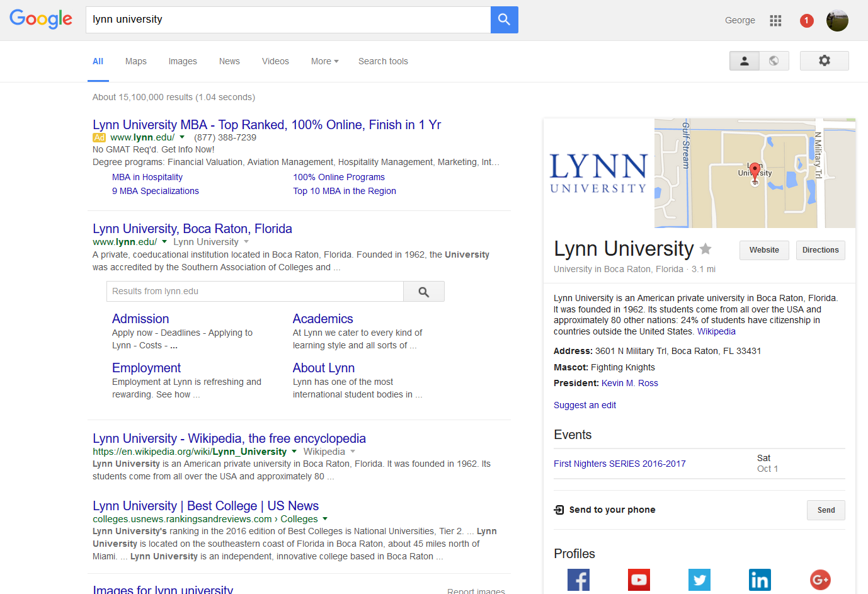
Task: View the red notification badge
Action: pyautogui.click(x=806, y=21)
